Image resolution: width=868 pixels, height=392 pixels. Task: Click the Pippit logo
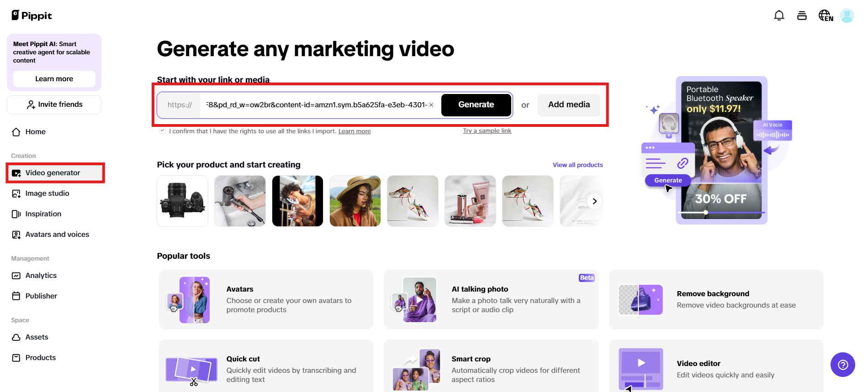32,16
